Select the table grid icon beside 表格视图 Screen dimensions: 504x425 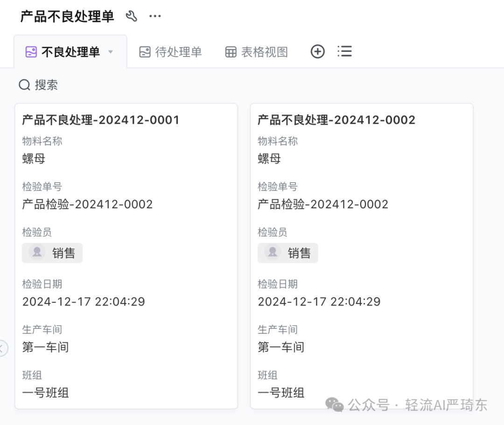coord(231,51)
